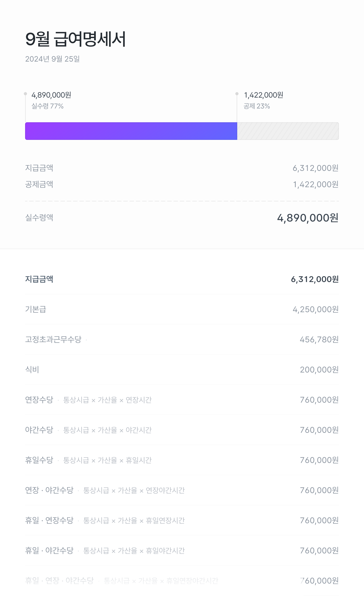Click the 통상시급 × 가산율 × 야간시간 formula
The image size is (364, 603).
(107, 430)
